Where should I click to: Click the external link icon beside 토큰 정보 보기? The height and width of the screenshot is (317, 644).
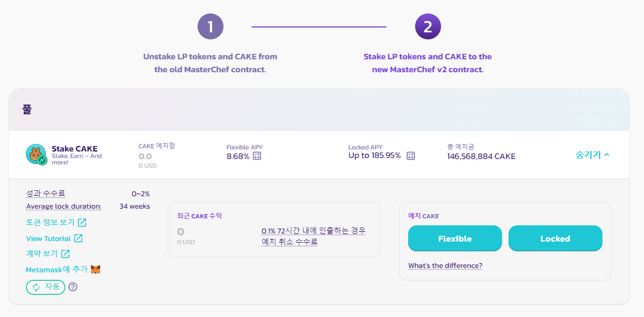[x=82, y=222]
